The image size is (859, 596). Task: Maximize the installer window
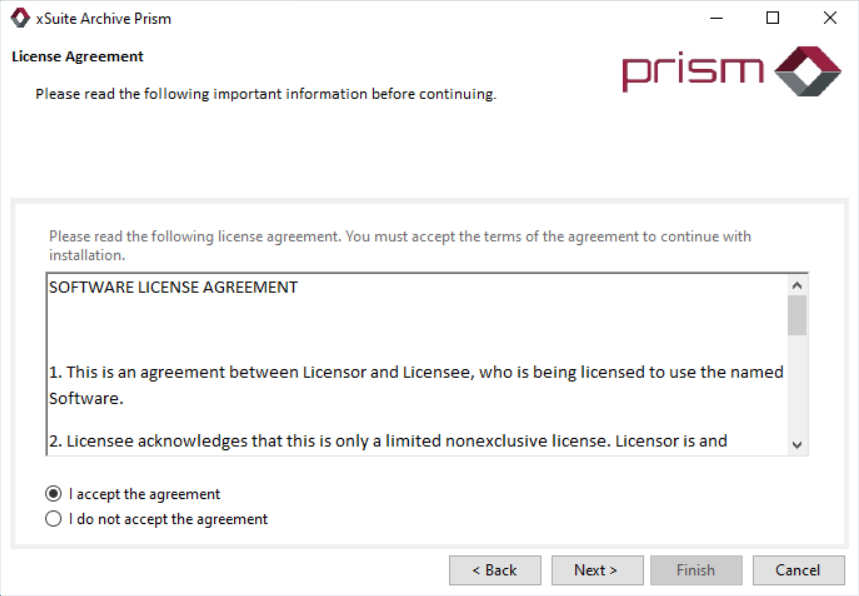coord(773,18)
